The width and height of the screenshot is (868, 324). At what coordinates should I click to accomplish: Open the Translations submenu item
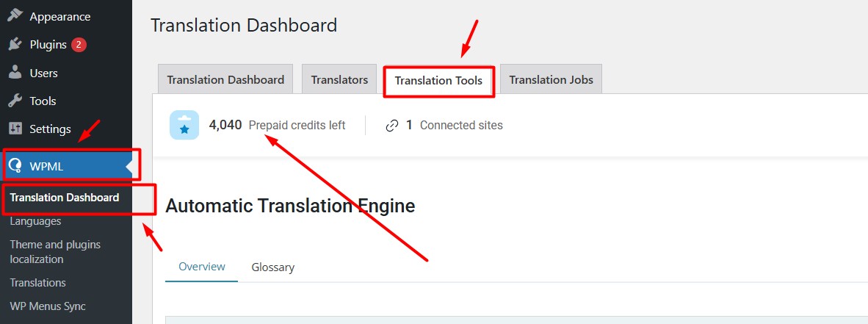pyautogui.click(x=37, y=283)
